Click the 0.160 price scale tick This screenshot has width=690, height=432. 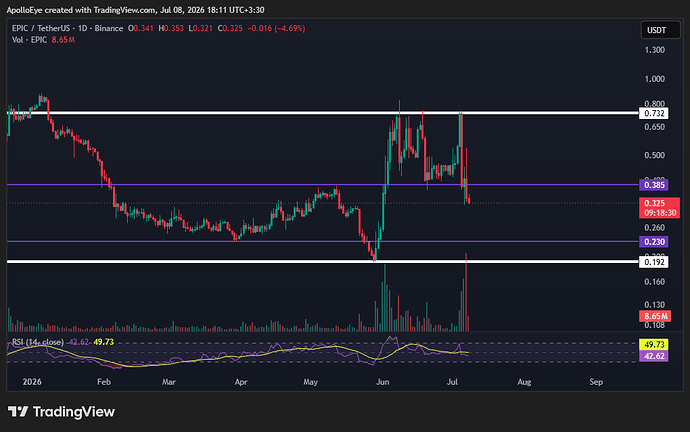click(654, 282)
